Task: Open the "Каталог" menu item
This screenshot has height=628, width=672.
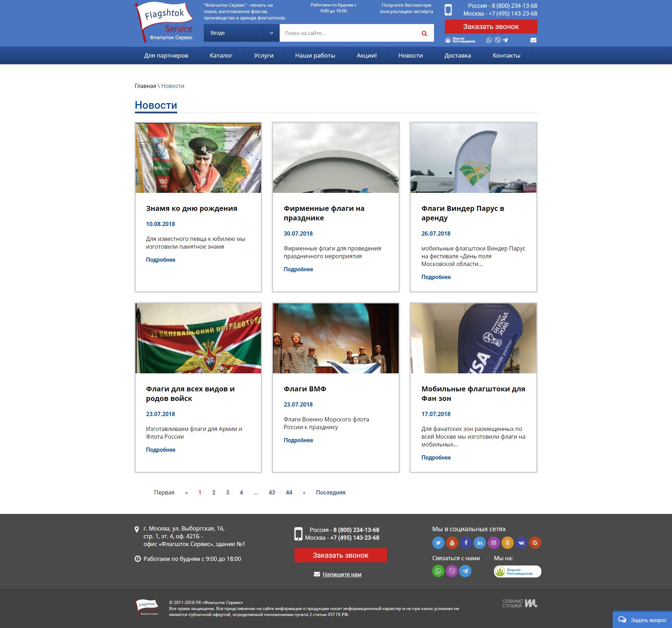Action: pos(221,55)
